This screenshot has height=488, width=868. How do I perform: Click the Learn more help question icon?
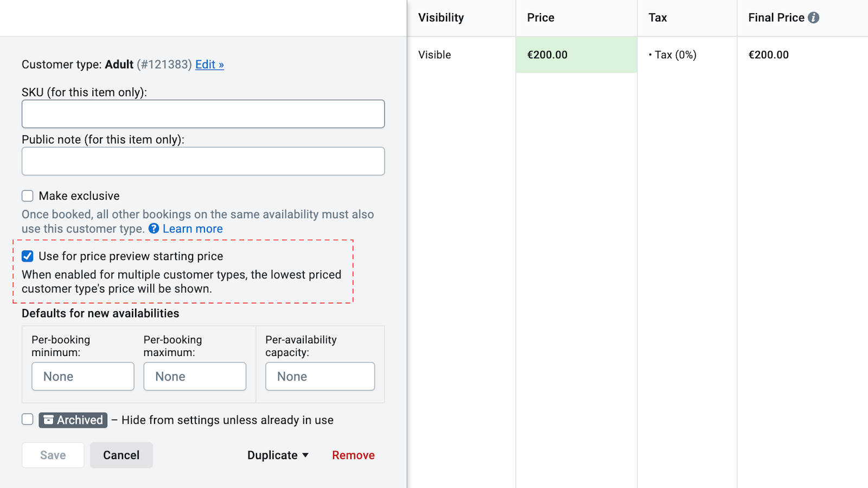coord(154,229)
